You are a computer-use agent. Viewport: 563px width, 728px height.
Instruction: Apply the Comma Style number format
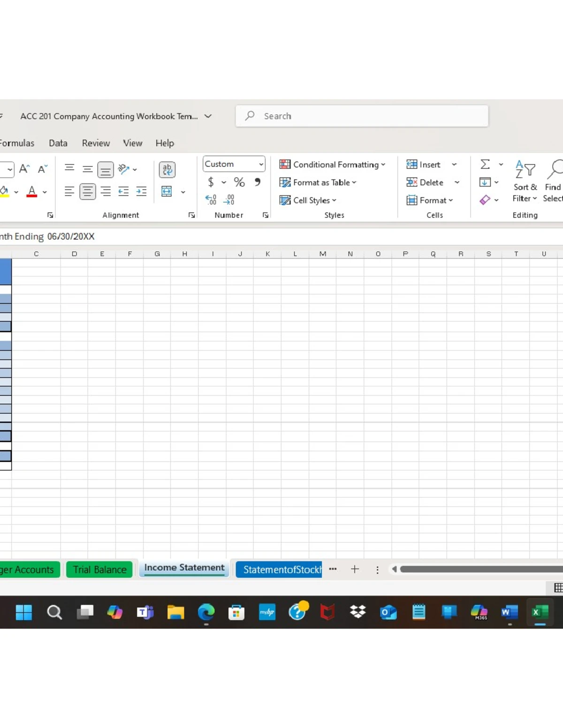coord(257,182)
